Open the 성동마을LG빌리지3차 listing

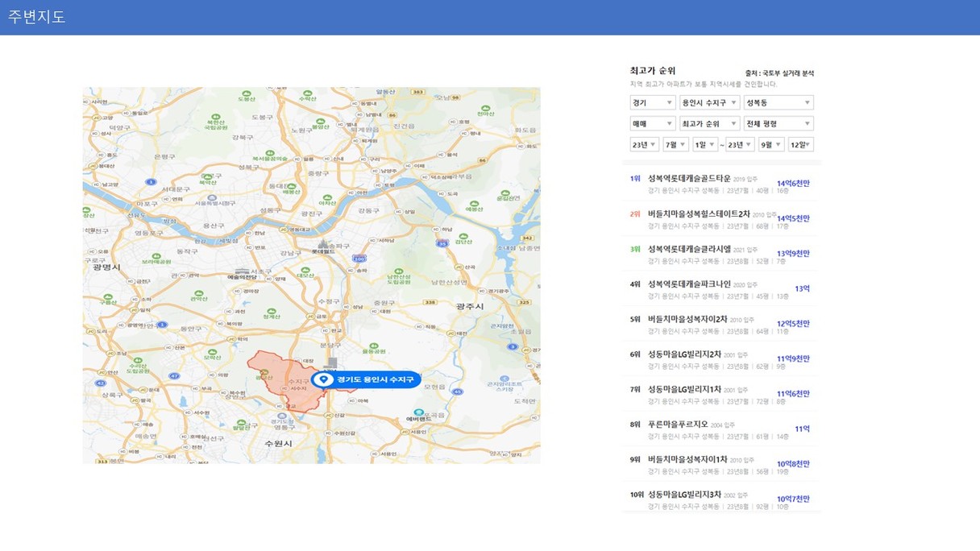(721, 499)
